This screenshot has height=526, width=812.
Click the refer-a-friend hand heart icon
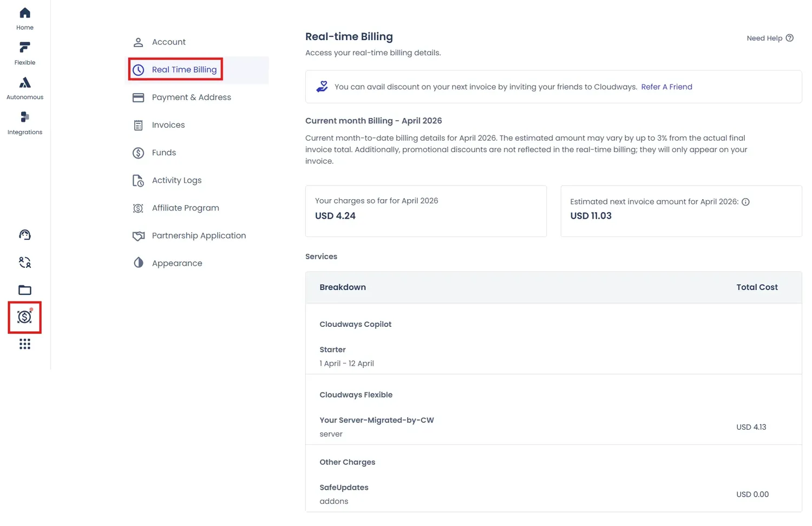tap(322, 87)
